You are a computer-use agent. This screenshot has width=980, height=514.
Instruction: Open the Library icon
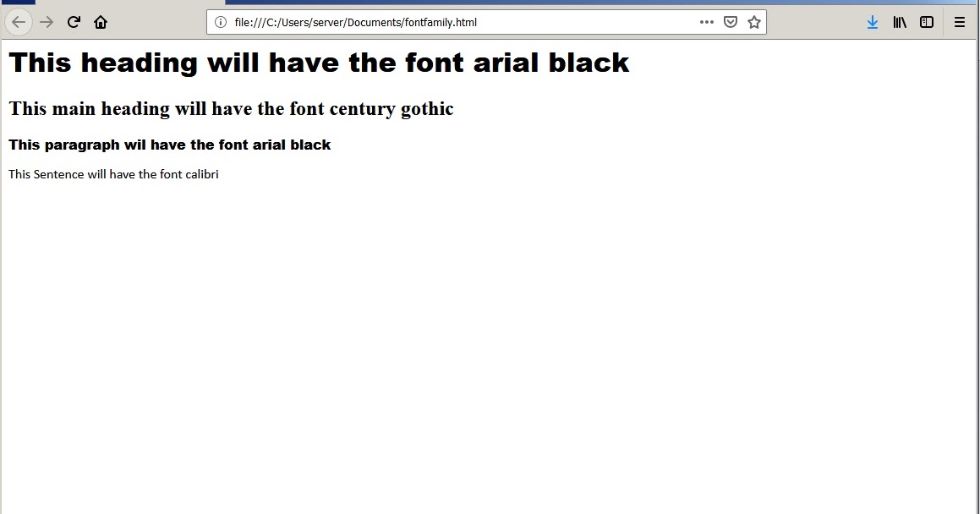pyautogui.click(x=900, y=22)
